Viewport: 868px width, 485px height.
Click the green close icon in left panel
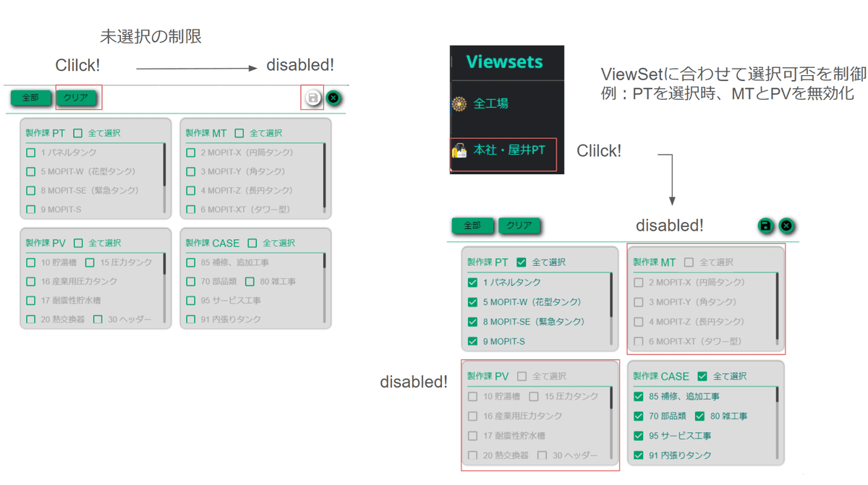(333, 98)
